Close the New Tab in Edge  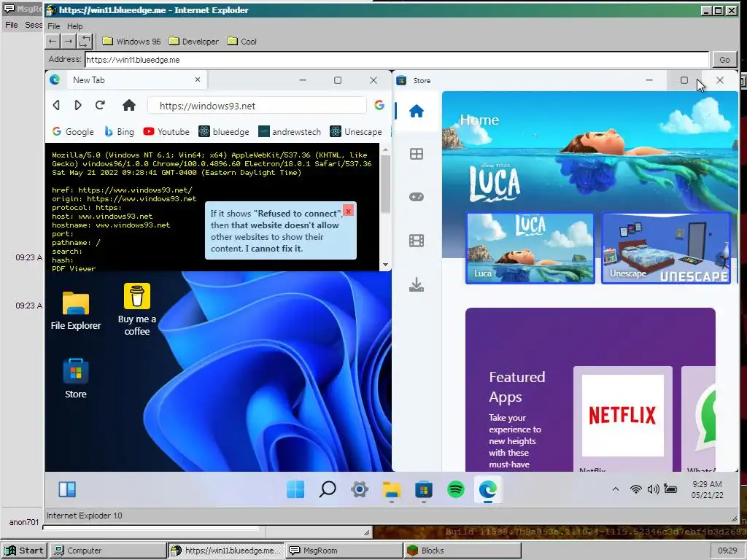pos(198,79)
